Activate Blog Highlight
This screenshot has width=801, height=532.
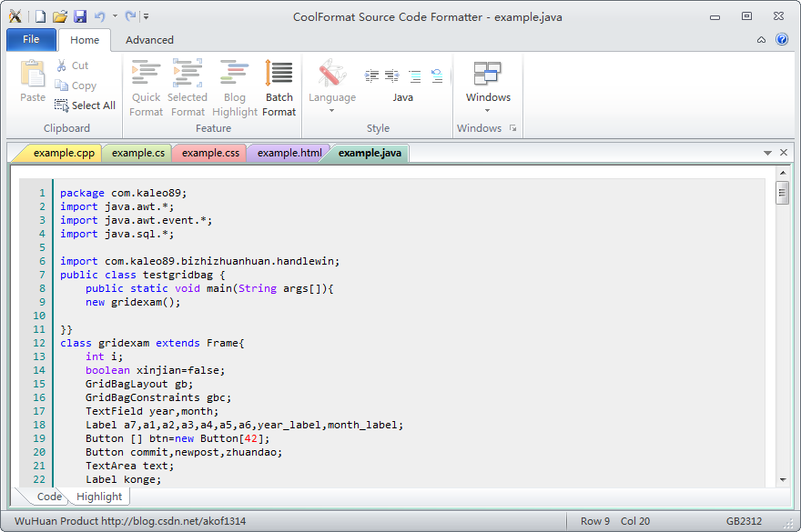tap(234, 82)
